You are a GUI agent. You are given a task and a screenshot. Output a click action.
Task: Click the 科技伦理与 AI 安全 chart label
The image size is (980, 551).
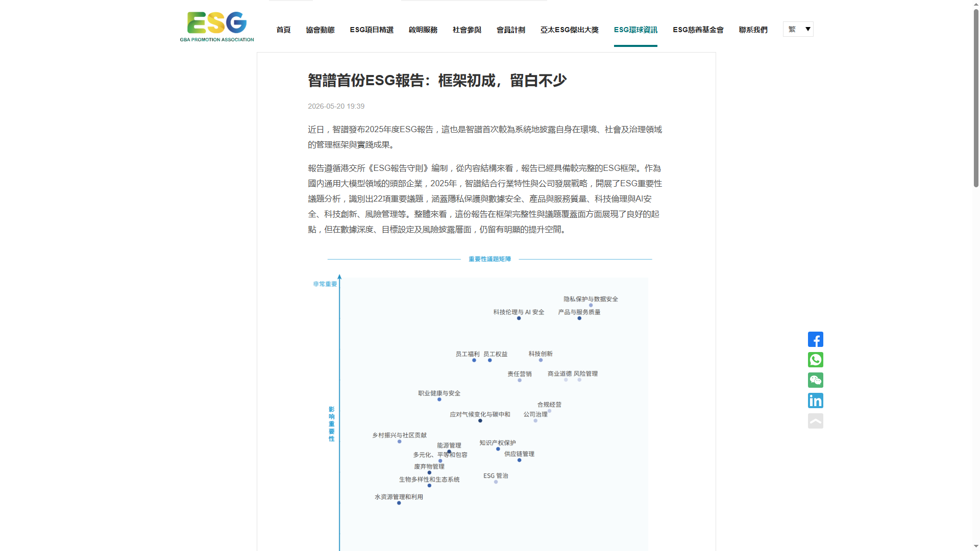click(x=519, y=312)
